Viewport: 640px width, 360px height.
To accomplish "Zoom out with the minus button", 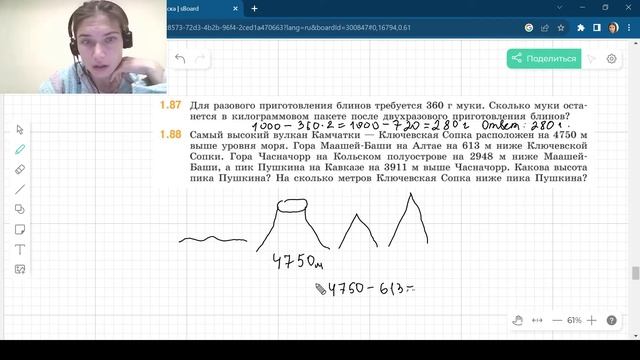I will tap(557, 320).
